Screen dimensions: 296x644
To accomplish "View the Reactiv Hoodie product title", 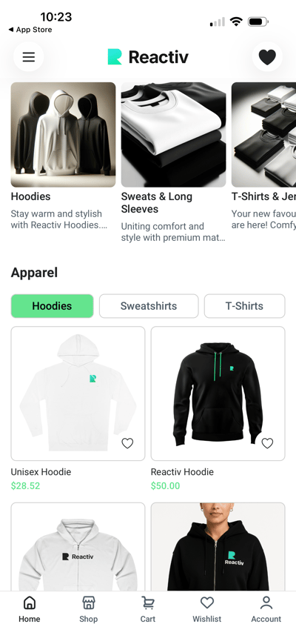I will (x=182, y=472).
